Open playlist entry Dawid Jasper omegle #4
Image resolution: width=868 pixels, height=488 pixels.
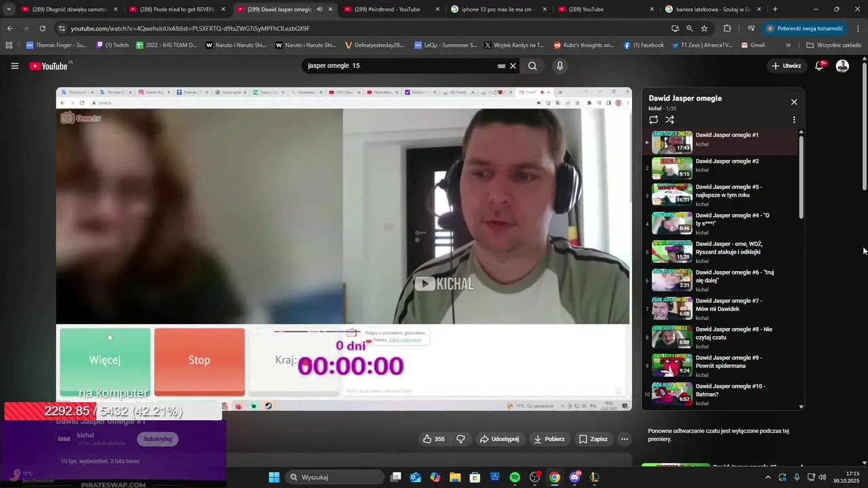pos(722,223)
